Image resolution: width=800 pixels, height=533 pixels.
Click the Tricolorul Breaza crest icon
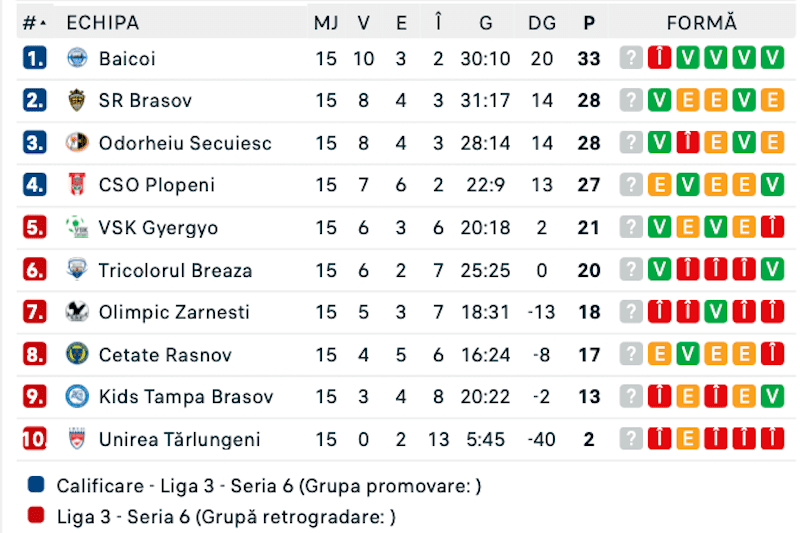click(x=77, y=269)
